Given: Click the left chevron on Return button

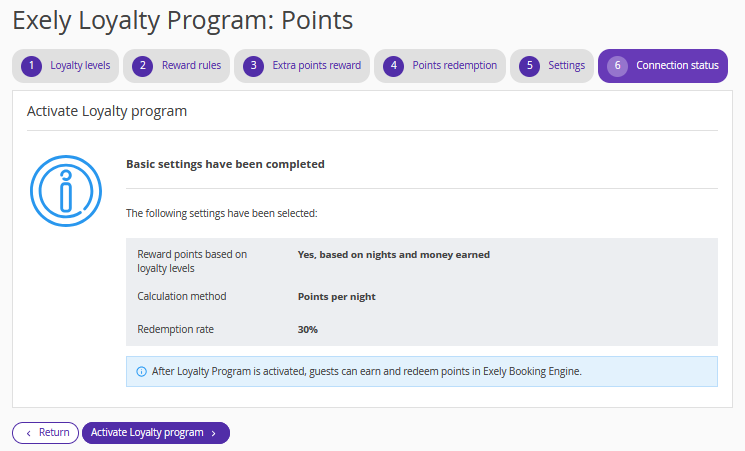Looking at the screenshot, I should tap(29, 433).
